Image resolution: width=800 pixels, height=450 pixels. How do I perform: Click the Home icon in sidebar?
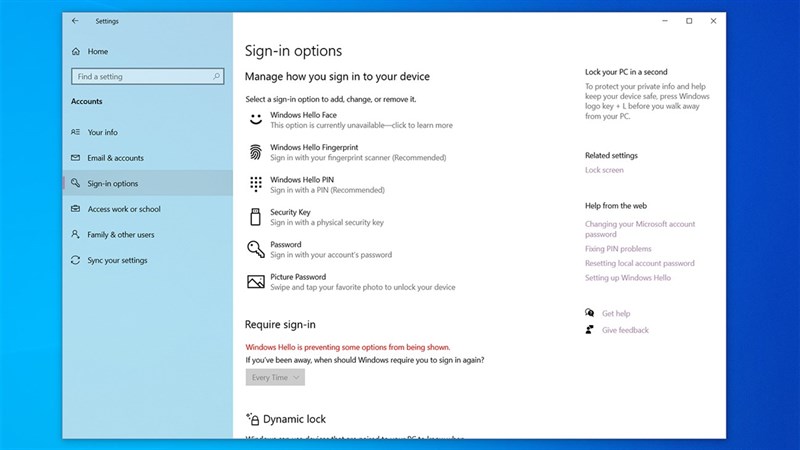pos(76,51)
